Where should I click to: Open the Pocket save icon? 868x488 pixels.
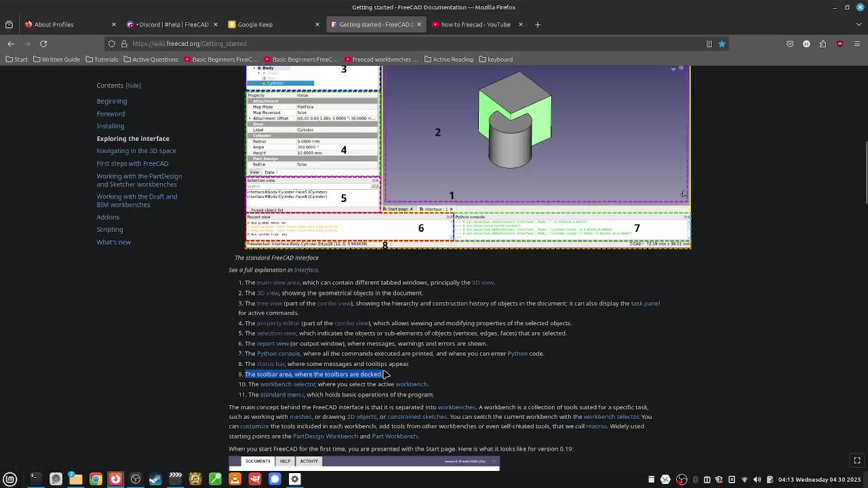click(790, 43)
